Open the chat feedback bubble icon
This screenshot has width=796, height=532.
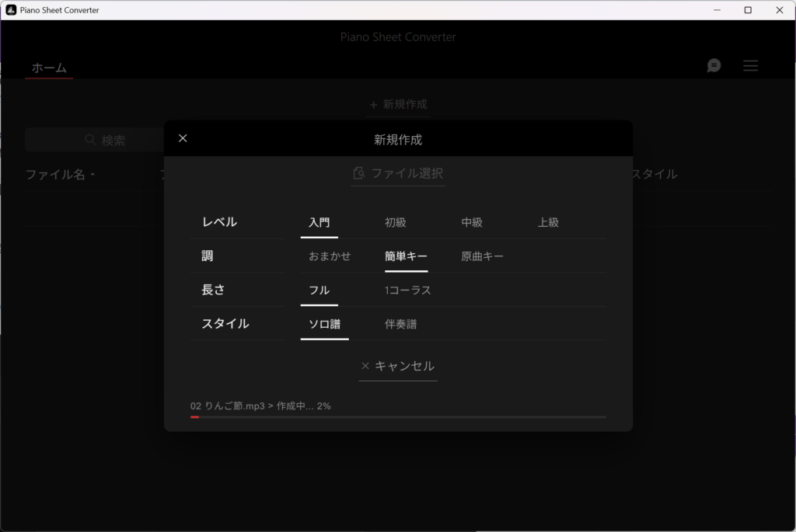714,65
